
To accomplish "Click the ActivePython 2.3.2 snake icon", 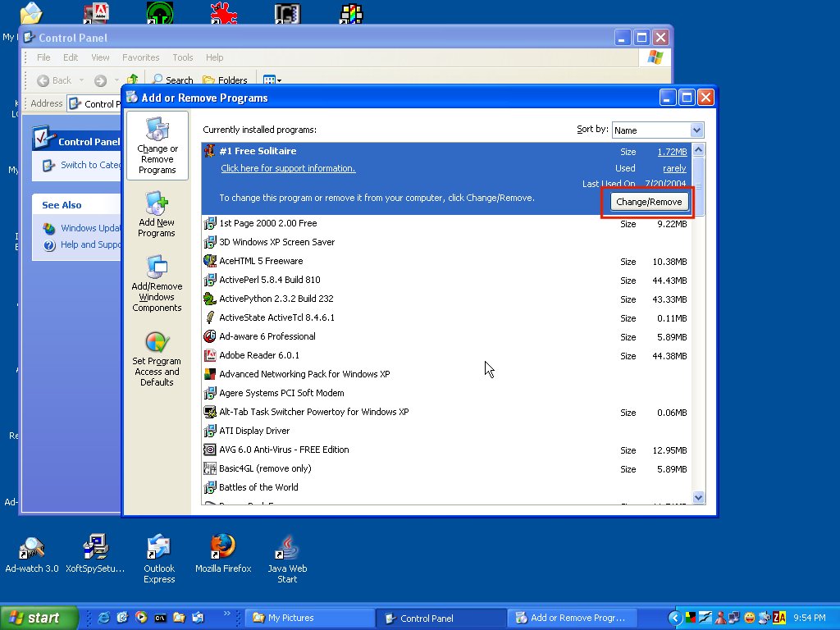I will [210, 299].
